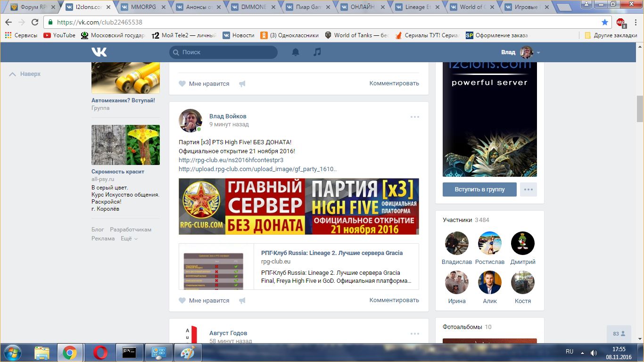
Task: Reload the page with refresh icon
Action: pyautogui.click(x=35, y=22)
